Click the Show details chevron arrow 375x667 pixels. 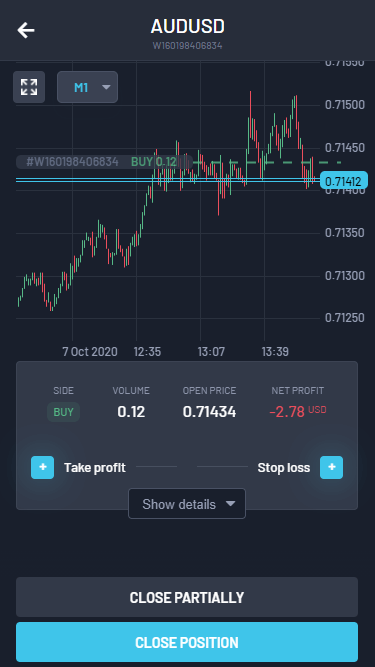pyautogui.click(x=230, y=504)
